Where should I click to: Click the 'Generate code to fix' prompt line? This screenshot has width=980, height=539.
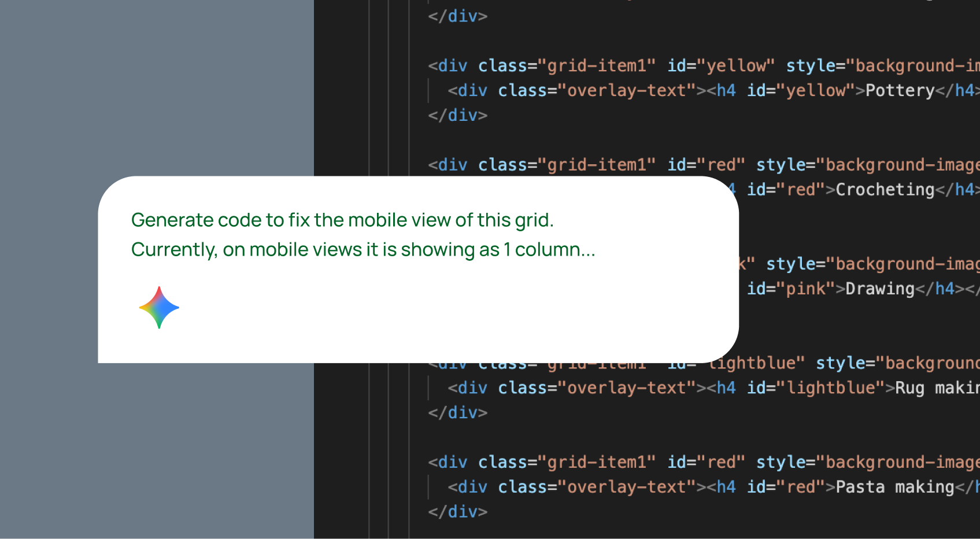point(342,220)
